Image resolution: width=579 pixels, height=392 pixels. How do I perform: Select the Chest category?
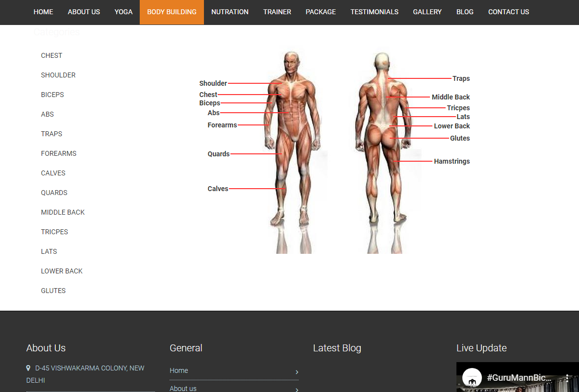point(51,55)
